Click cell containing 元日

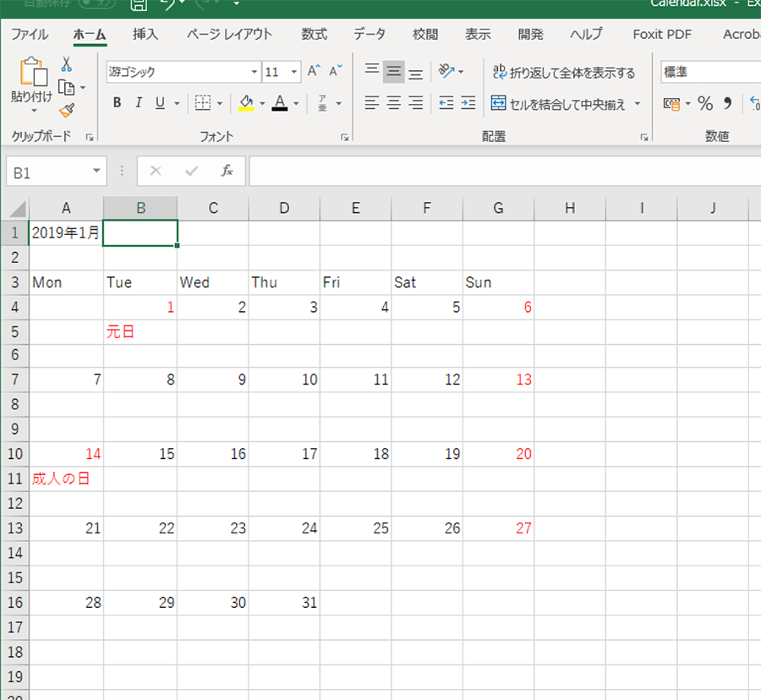pyautogui.click(x=140, y=331)
